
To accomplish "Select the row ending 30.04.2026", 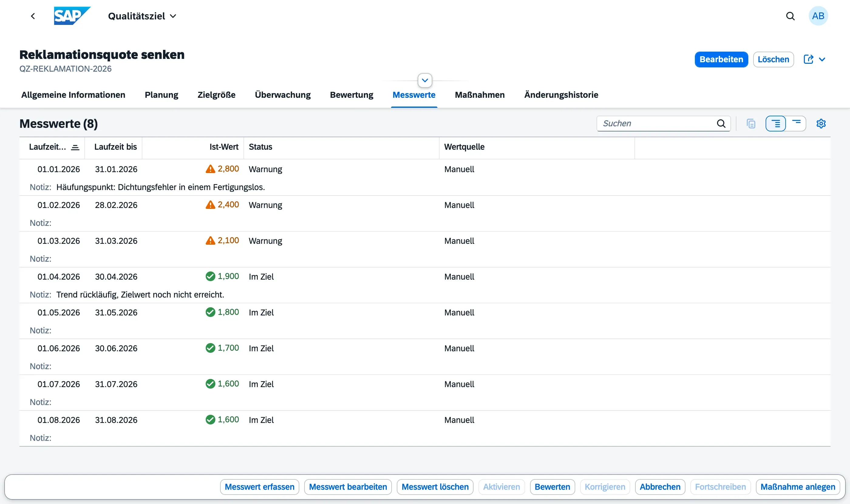I will 424,285.
